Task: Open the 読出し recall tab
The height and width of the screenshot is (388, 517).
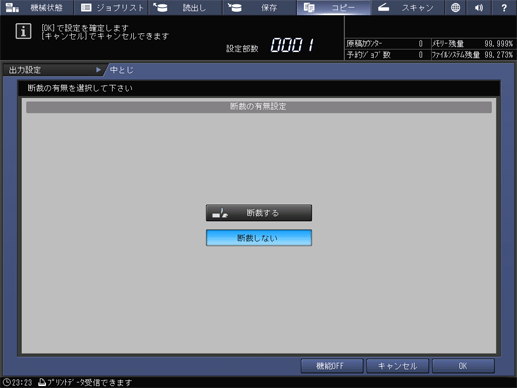Action: tap(185, 7)
